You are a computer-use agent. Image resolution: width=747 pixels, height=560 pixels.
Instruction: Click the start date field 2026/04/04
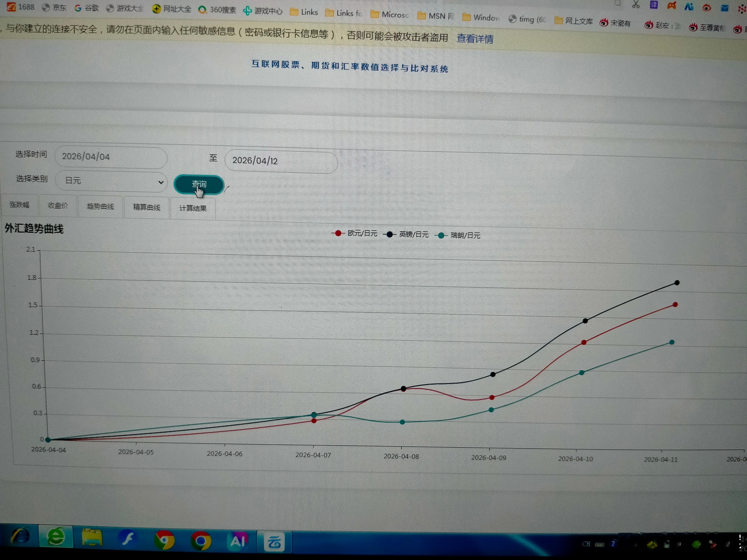tap(111, 157)
